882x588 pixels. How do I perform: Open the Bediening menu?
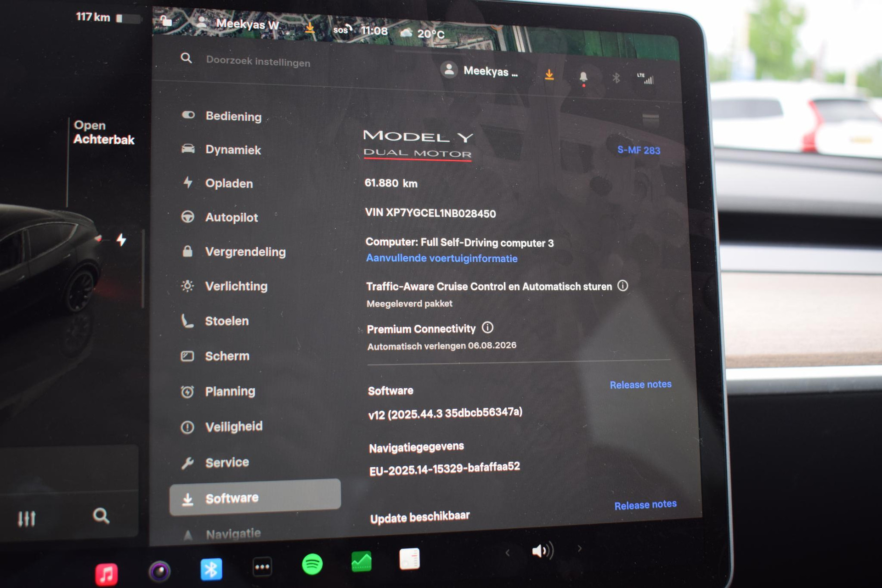click(x=222, y=116)
